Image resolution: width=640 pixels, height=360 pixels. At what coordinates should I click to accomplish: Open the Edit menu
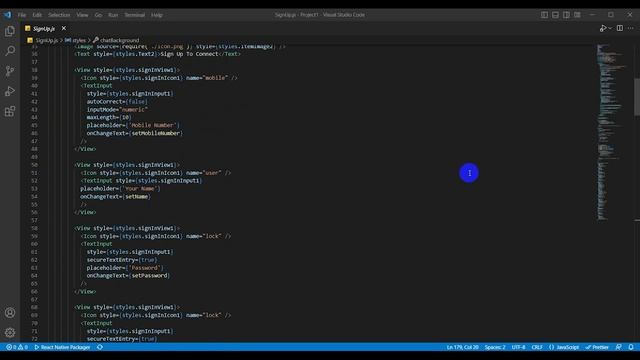click(x=37, y=15)
